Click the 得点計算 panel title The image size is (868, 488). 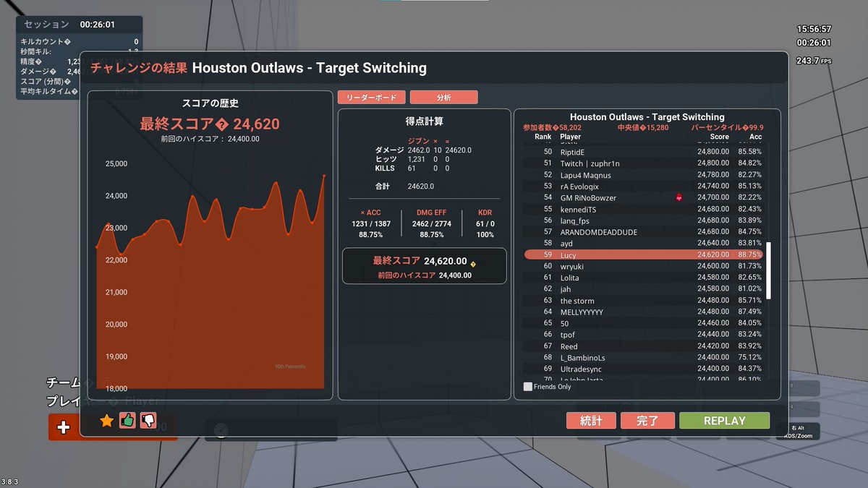pyautogui.click(x=425, y=121)
